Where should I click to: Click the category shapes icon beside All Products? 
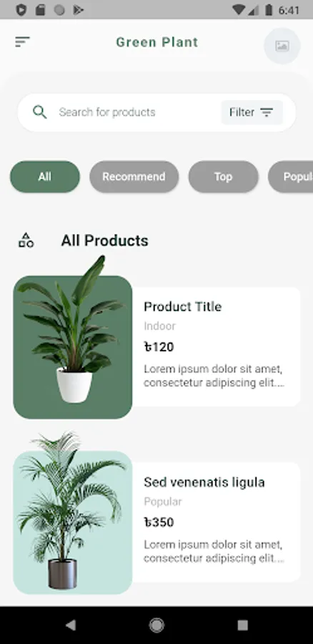point(26,240)
